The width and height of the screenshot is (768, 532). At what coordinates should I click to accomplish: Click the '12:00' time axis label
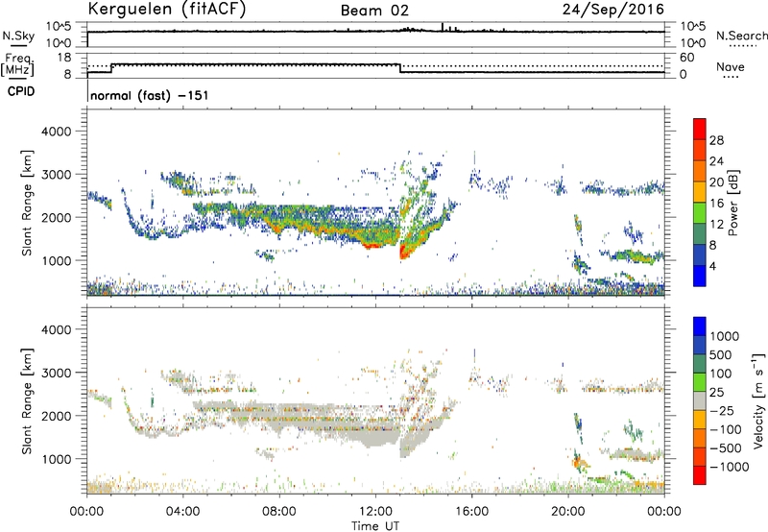375,512
